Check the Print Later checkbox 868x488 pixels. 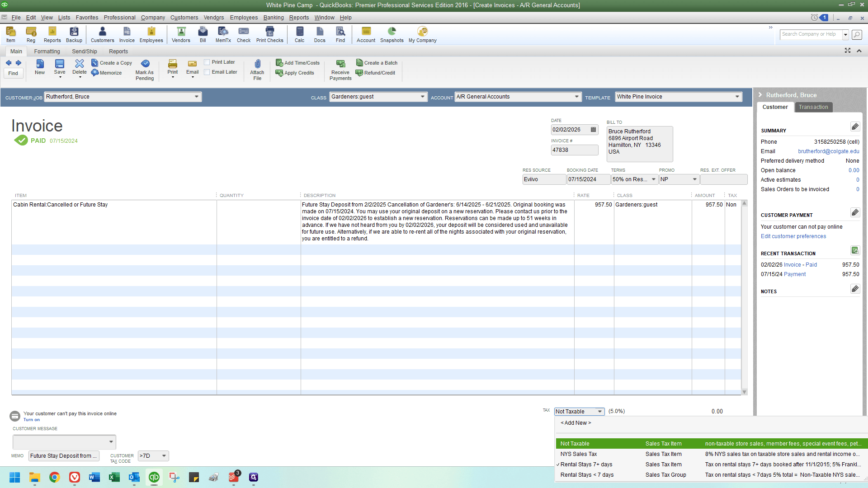(x=207, y=62)
